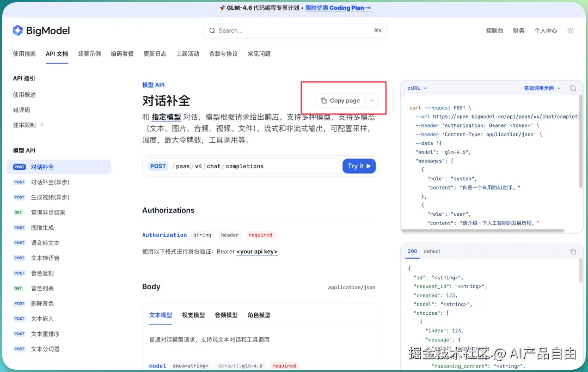Select the 200 default response tab
588x372 pixels.
tap(412, 251)
